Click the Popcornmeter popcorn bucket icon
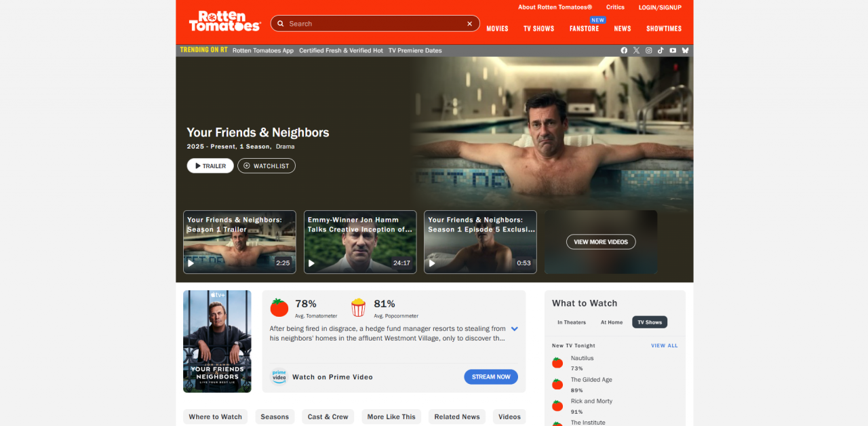 click(x=358, y=308)
